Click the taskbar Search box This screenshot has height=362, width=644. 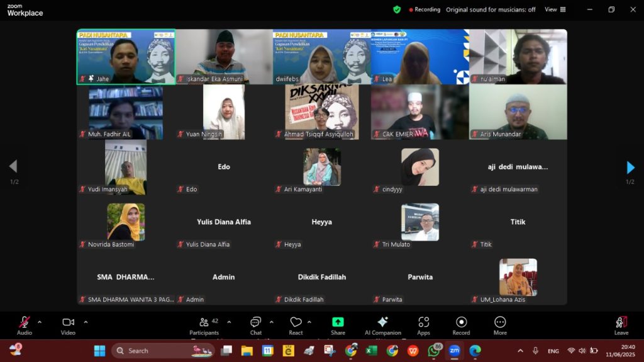[x=164, y=351]
